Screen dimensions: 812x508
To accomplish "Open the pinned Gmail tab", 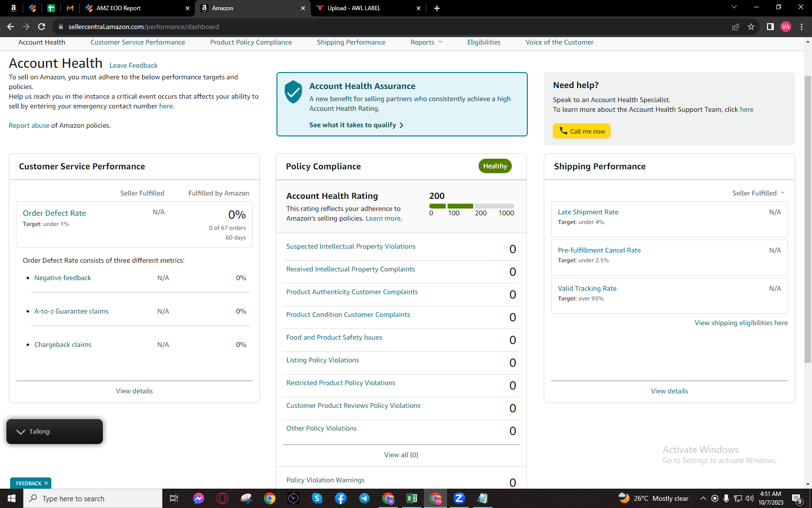I will [x=70, y=8].
